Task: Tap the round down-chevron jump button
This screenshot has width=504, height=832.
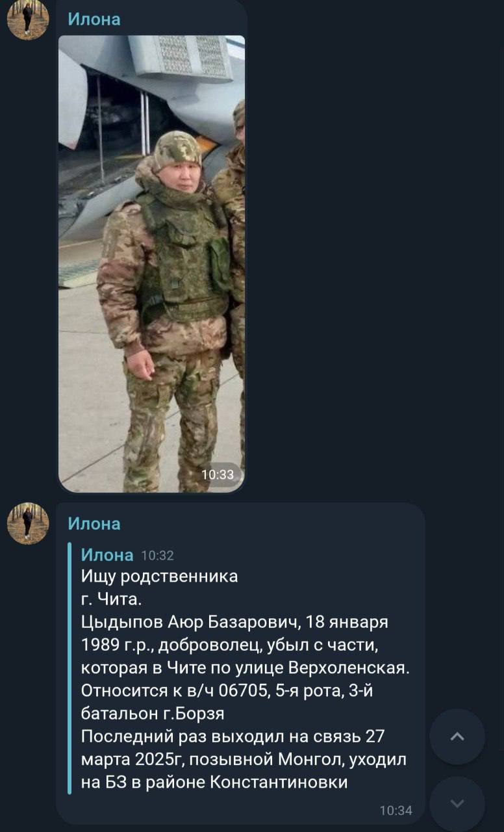Action: tap(457, 804)
